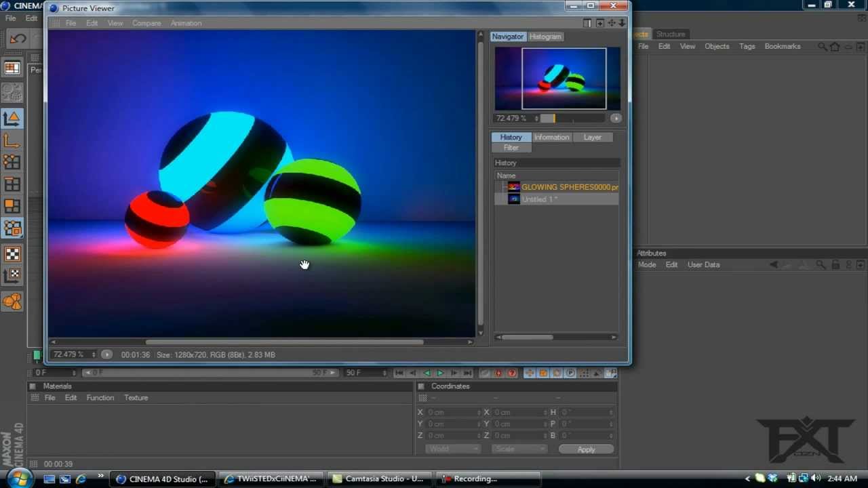Open Materials panel Function menu
Image resolution: width=868 pixels, height=488 pixels.
pyautogui.click(x=100, y=398)
